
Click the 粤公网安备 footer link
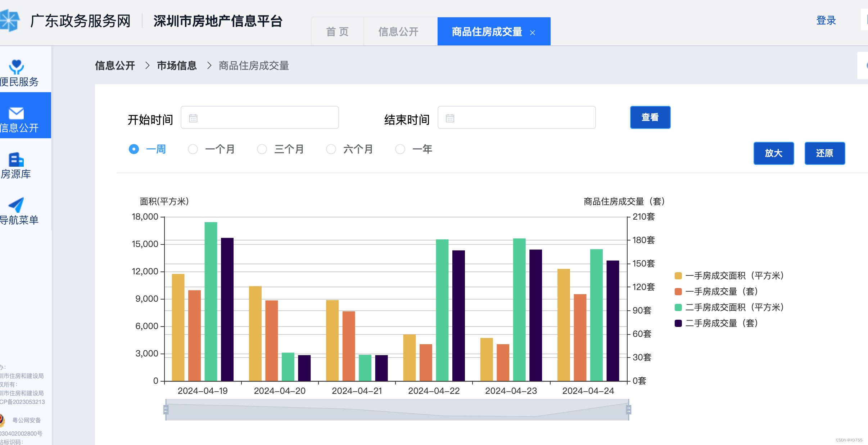pyautogui.click(x=27, y=420)
